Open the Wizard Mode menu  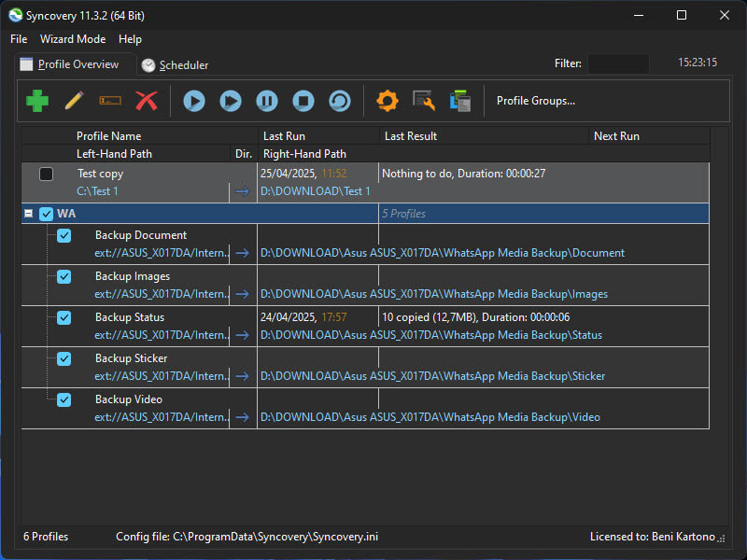coord(73,39)
